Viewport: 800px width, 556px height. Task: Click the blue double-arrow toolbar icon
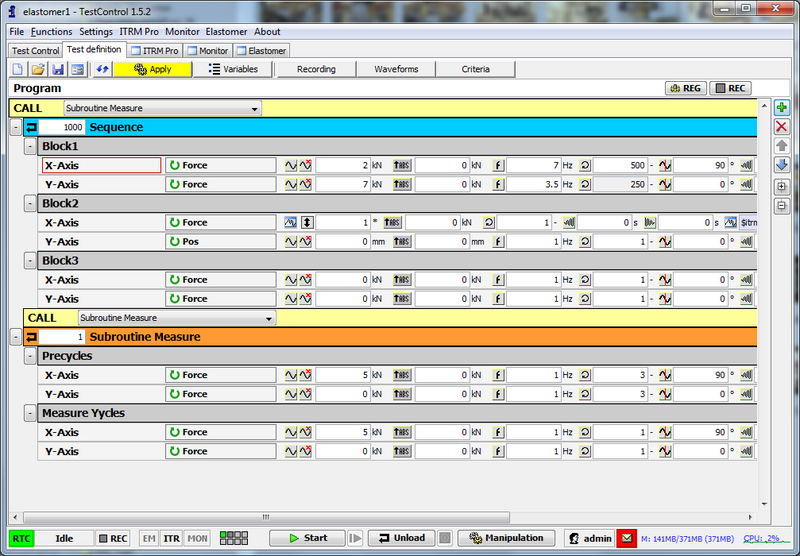(102, 69)
